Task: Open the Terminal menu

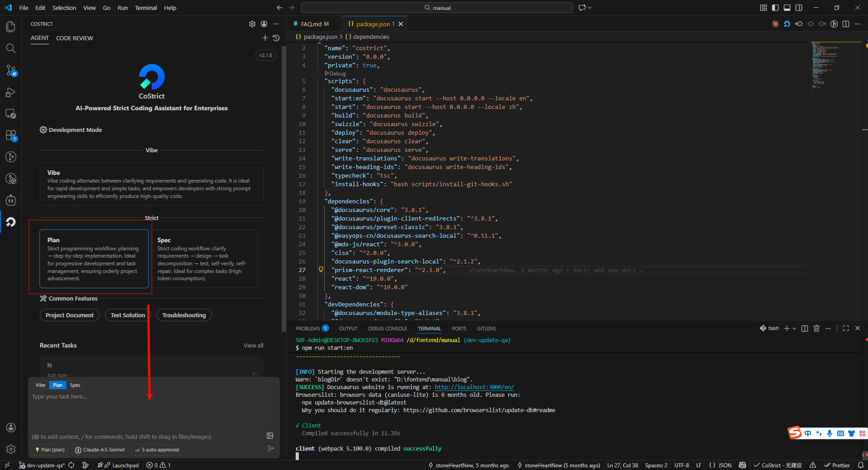Action: click(x=146, y=8)
